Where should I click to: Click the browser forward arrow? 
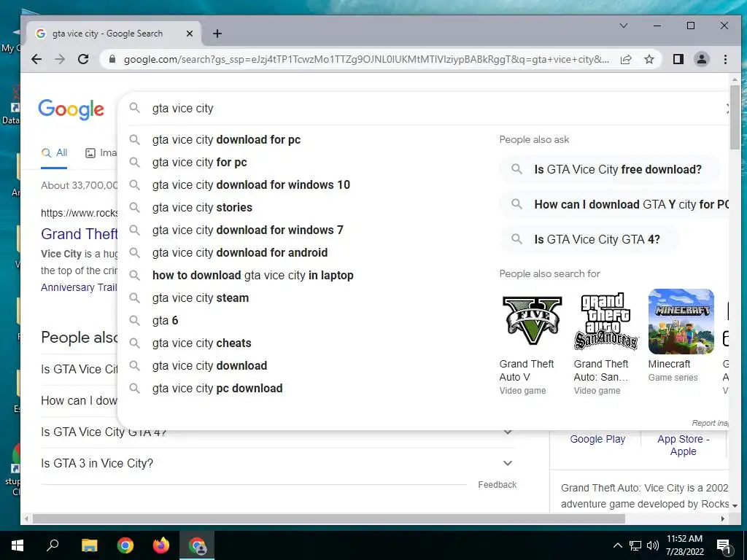pyautogui.click(x=60, y=59)
